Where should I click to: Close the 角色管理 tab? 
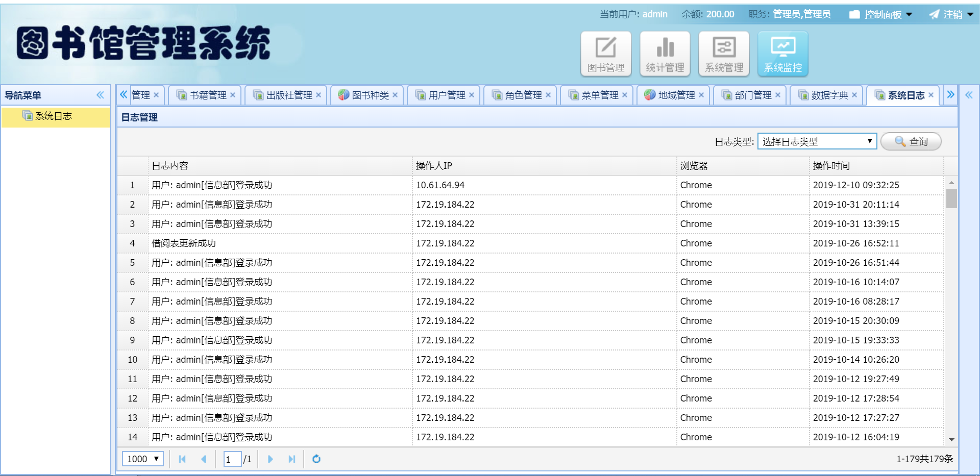[x=548, y=95]
